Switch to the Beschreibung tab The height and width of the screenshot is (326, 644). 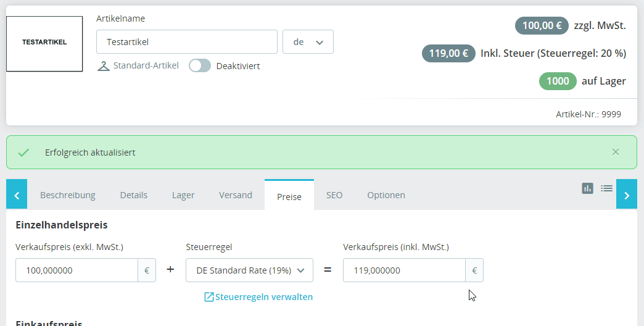point(68,195)
